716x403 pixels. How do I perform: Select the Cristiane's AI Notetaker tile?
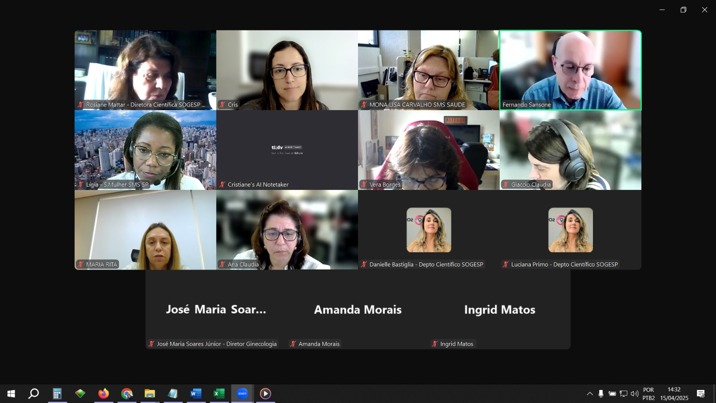coord(287,149)
